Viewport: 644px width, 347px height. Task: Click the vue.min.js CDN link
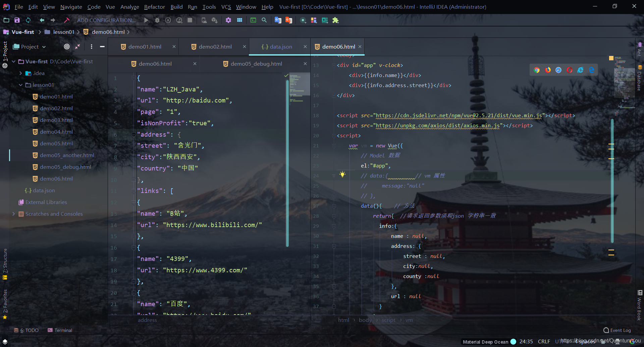[x=459, y=116]
